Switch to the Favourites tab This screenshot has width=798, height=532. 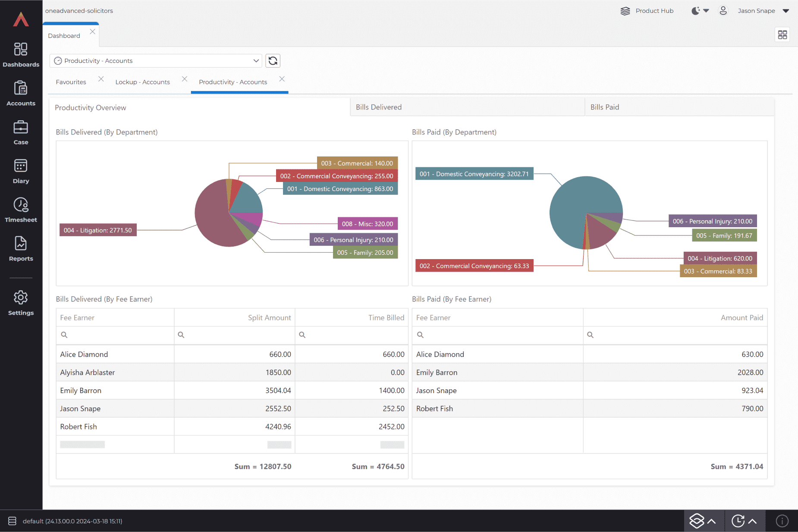point(71,82)
